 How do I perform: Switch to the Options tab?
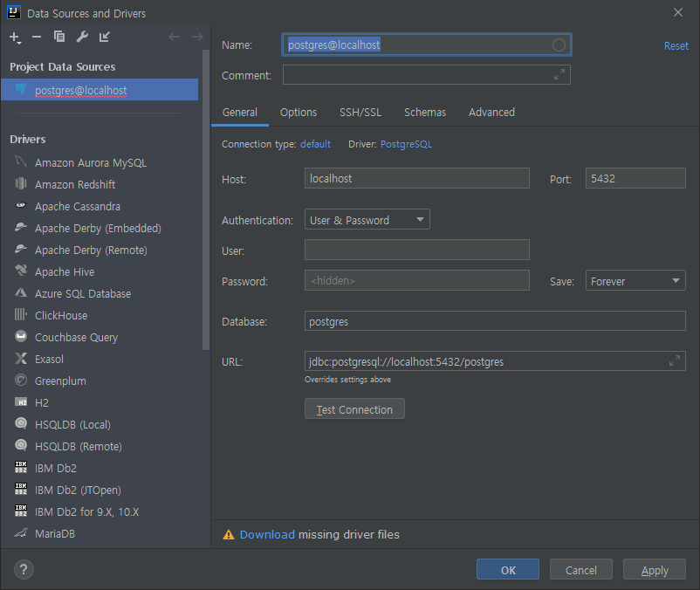(298, 112)
